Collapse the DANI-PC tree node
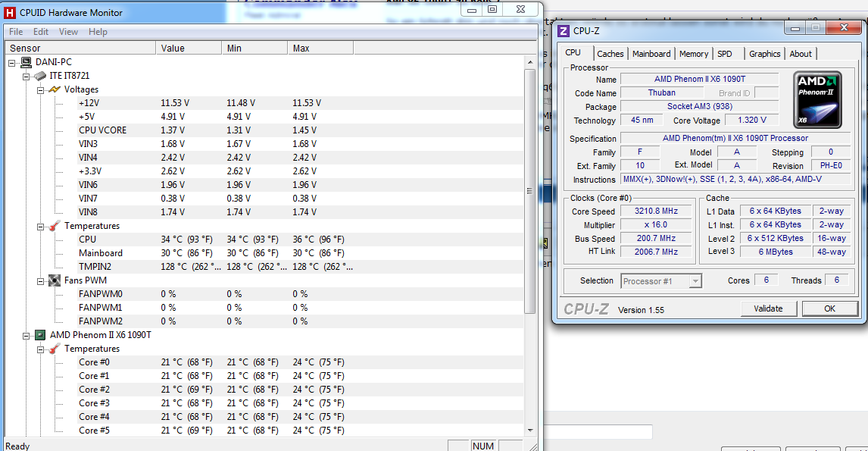This screenshot has width=868, height=451. point(11,63)
